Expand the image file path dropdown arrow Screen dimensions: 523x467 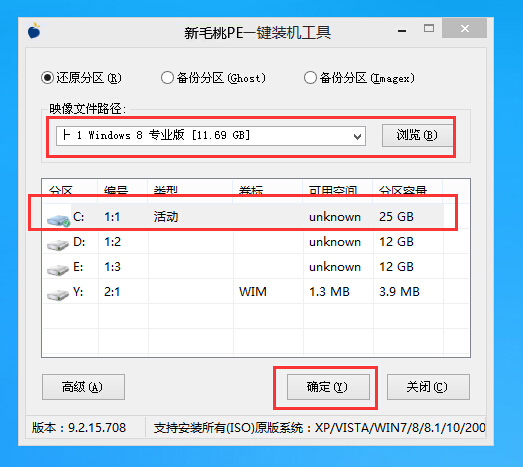point(357,136)
